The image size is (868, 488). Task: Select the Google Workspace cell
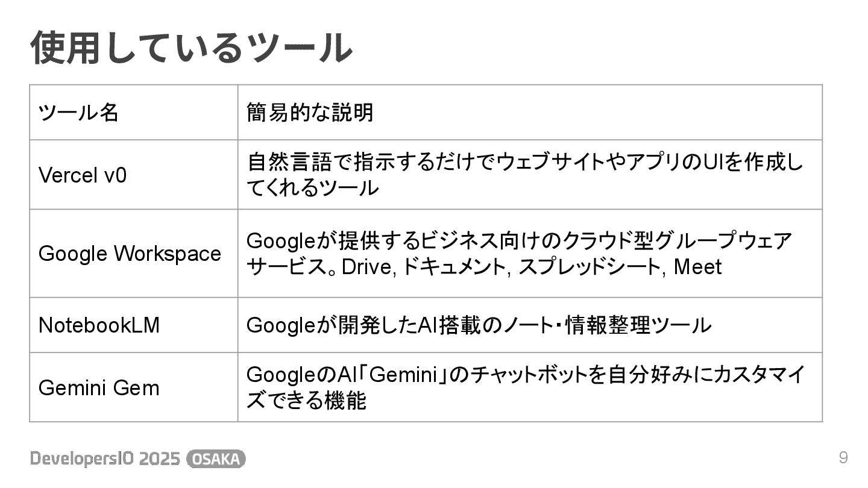tap(130, 254)
